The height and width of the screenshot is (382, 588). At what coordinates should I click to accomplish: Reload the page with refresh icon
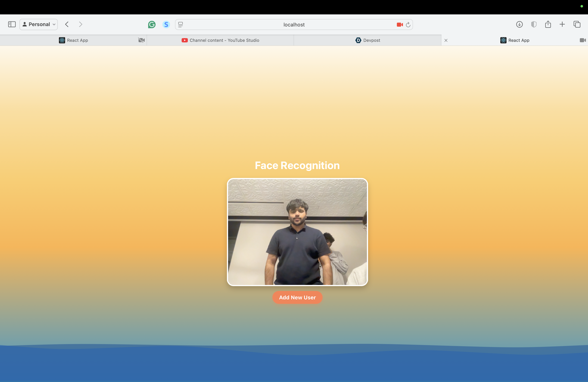408,25
